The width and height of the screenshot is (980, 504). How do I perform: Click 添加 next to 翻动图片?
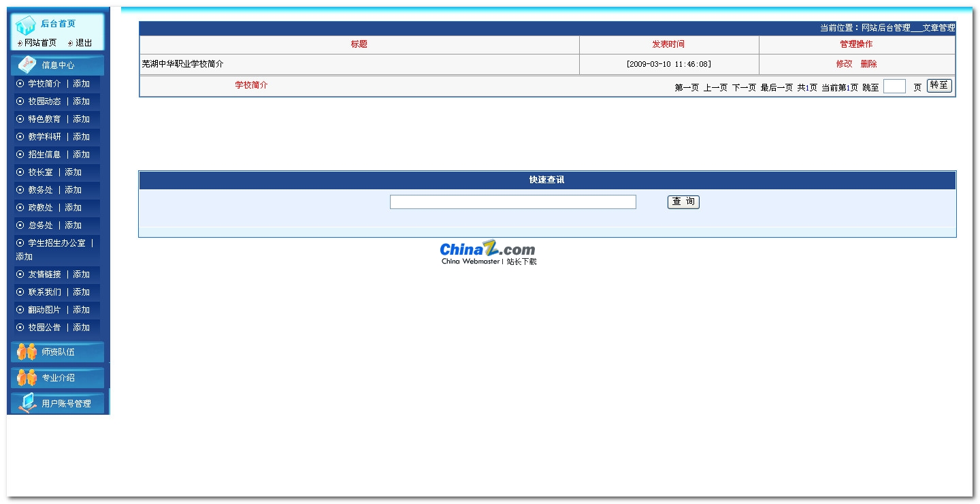(x=82, y=310)
